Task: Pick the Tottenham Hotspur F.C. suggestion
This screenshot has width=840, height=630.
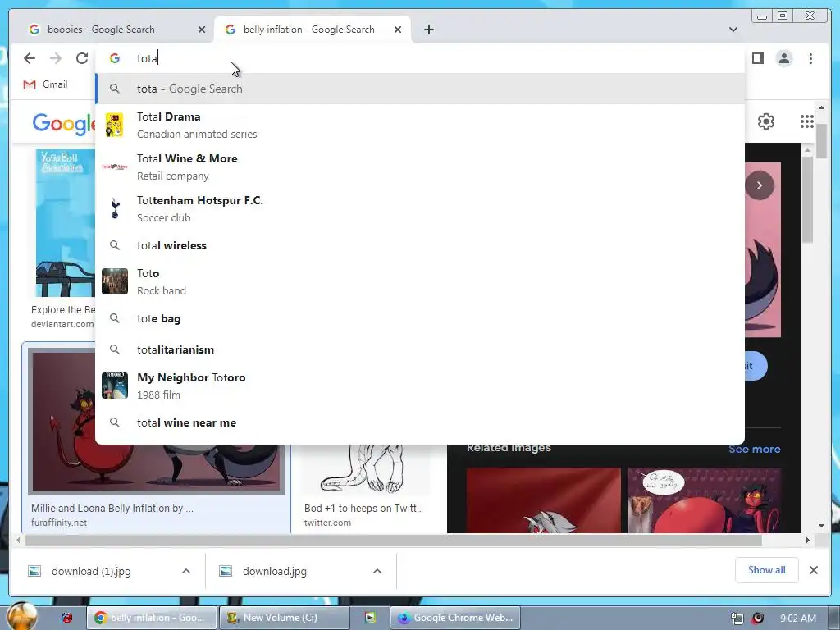Action: [x=419, y=209]
